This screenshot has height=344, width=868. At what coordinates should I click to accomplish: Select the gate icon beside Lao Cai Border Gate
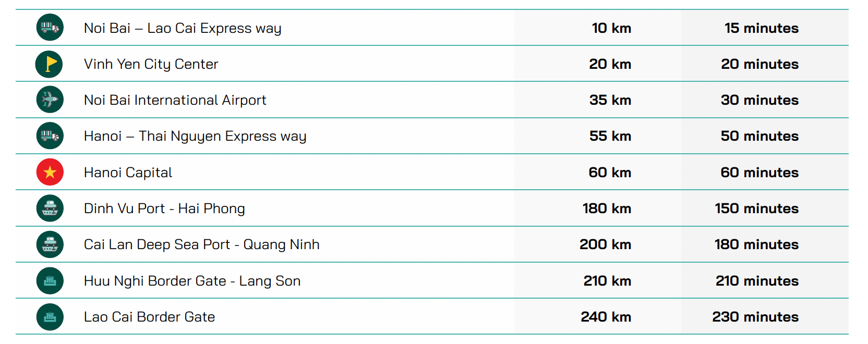[x=50, y=317]
